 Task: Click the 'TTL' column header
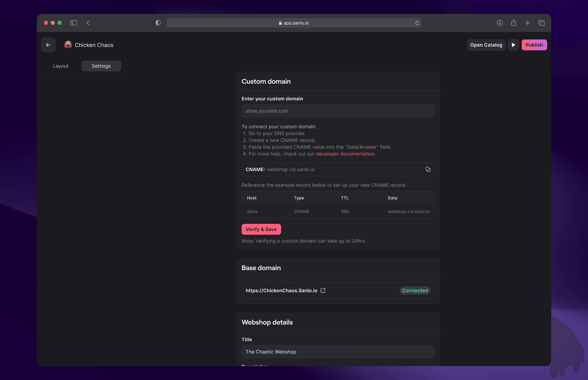tap(345, 198)
